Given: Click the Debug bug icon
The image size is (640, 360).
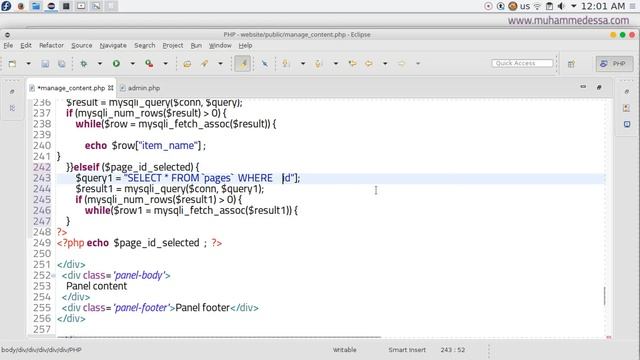Looking at the screenshot, I should coord(84,64).
